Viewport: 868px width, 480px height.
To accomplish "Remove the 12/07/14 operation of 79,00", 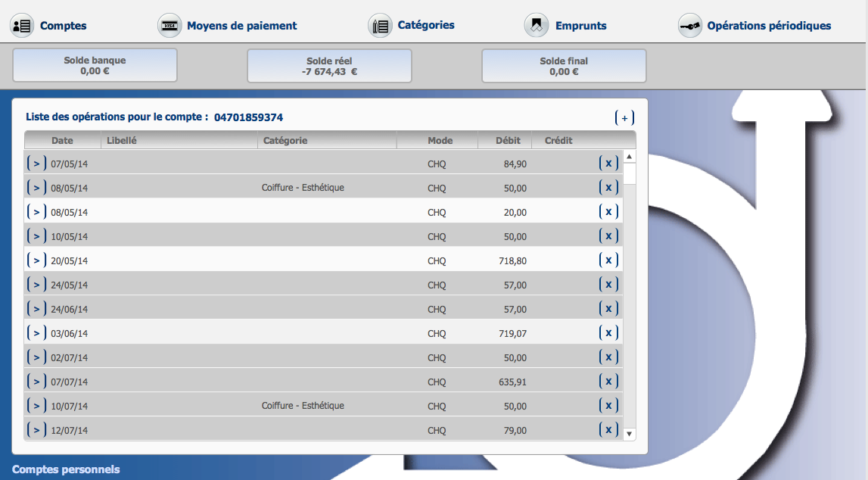I will point(608,429).
